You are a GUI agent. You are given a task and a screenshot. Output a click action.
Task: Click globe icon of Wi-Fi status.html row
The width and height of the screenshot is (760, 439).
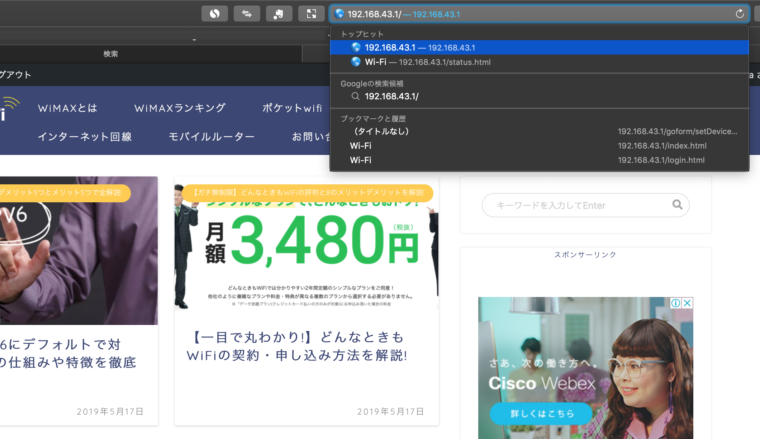(356, 62)
